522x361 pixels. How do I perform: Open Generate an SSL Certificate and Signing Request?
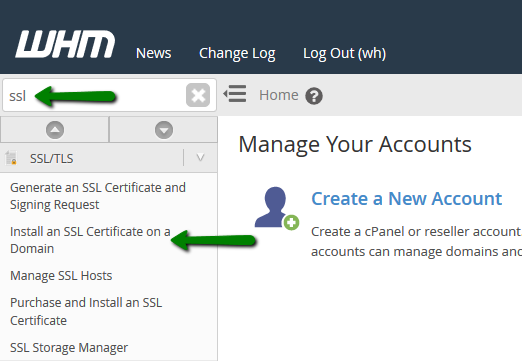click(x=98, y=196)
